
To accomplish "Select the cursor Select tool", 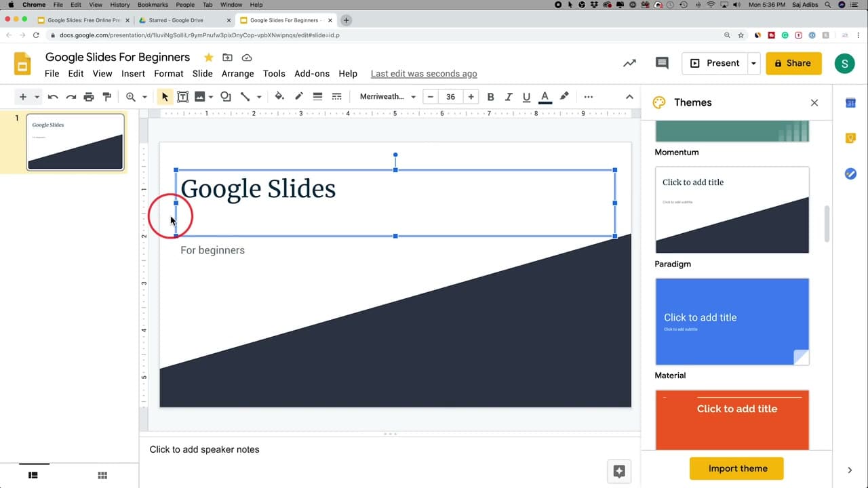I will coord(165,97).
